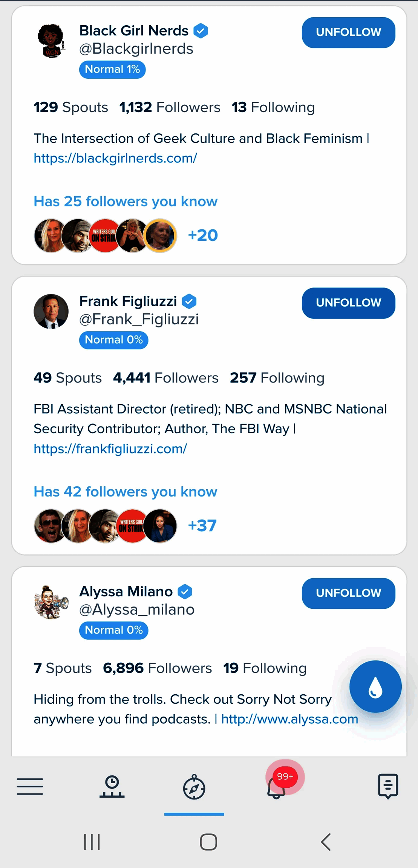Visit the frankfigliuzzi.com link
418x868 pixels.
(x=110, y=449)
